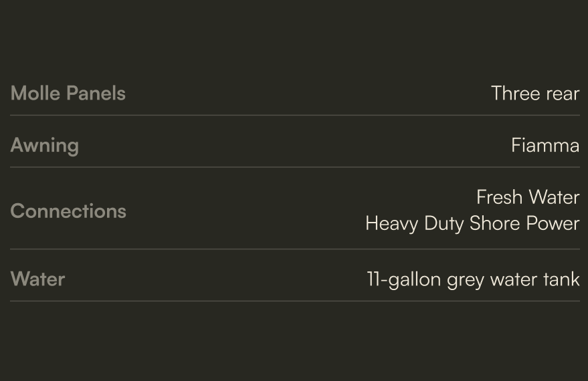Screen dimensions: 588x381
Task: Click the bold "Water" label in last row
Action: click(x=37, y=279)
